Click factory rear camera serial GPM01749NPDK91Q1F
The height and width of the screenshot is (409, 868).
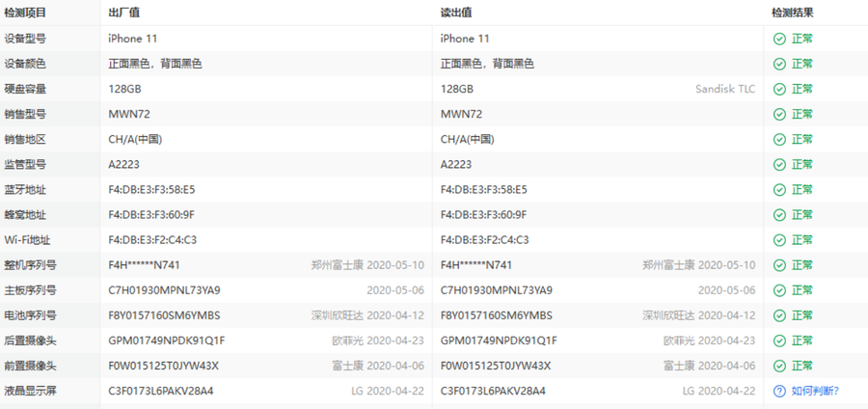(167, 341)
